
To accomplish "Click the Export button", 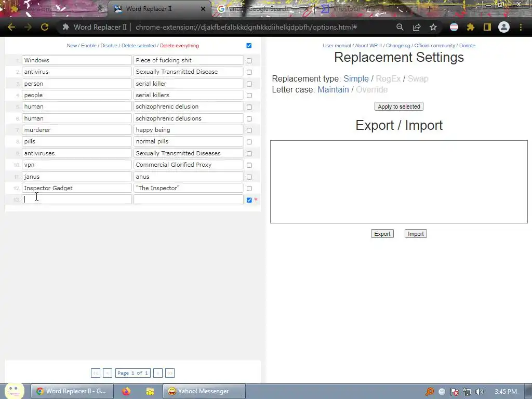I will point(382,234).
